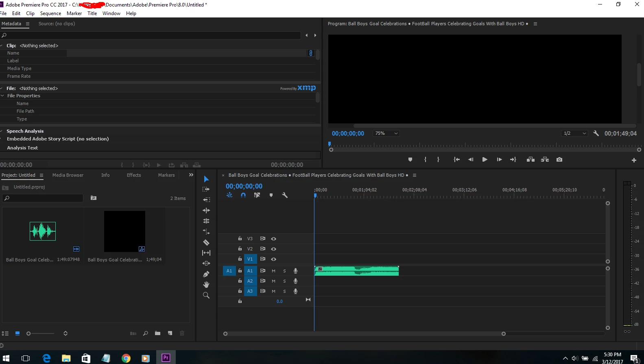The width and height of the screenshot is (644, 364).
Task: Switch to Media Browser tab
Action: pos(68,175)
